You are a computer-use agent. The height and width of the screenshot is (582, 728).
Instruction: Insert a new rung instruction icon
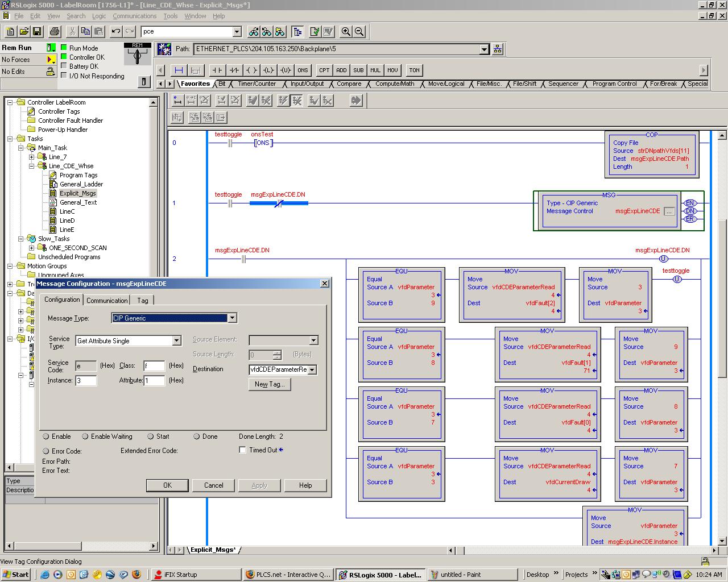pyautogui.click(x=179, y=70)
